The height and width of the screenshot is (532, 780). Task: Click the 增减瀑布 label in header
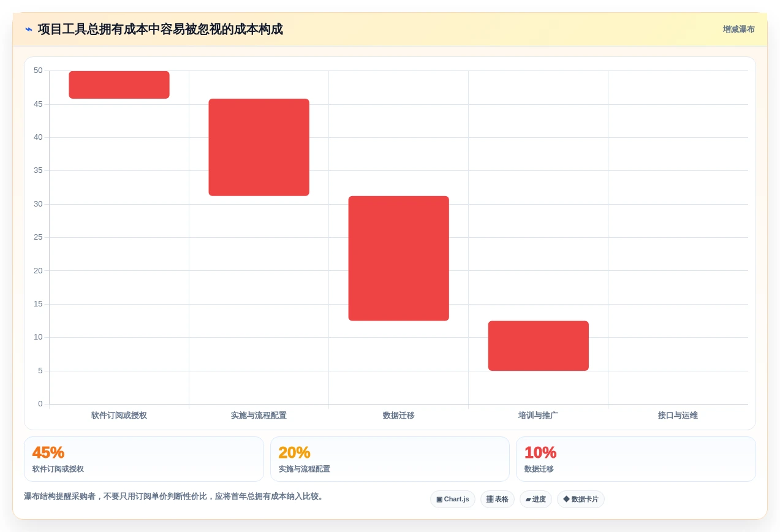(x=738, y=29)
